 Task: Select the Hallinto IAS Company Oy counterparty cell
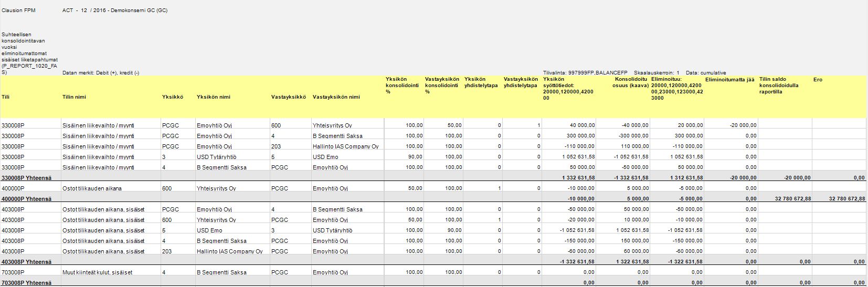click(x=345, y=146)
